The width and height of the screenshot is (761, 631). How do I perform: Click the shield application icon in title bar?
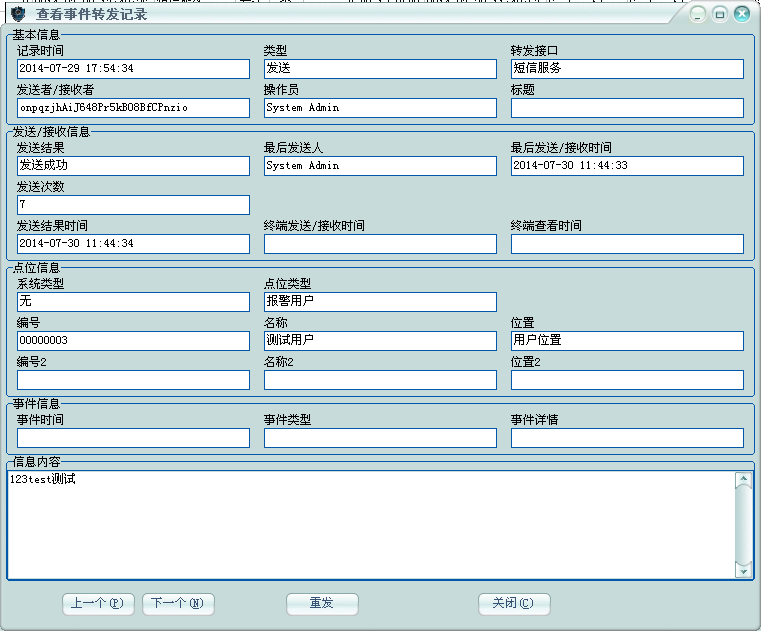pos(18,14)
